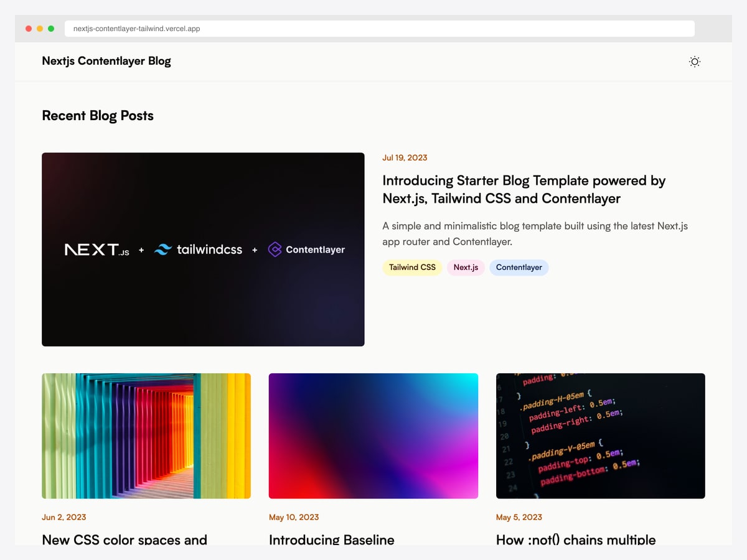Click the Recent Blog Posts heading
The image size is (747, 560).
pyautogui.click(x=98, y=116)
